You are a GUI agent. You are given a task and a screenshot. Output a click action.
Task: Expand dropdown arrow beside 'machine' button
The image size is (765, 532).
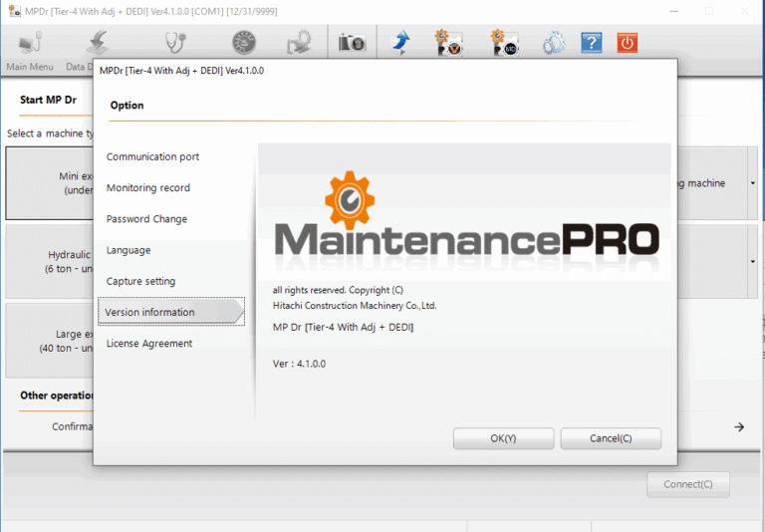753,183
